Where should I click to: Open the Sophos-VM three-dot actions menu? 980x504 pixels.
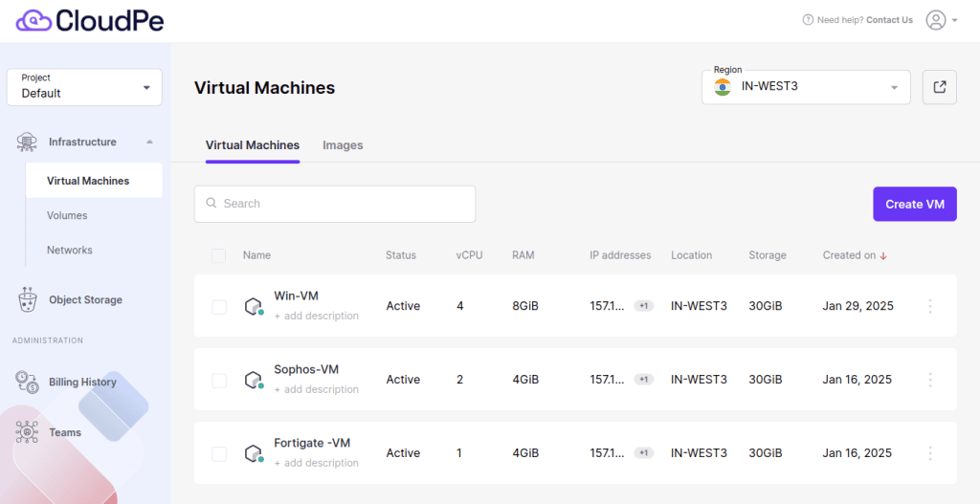coord(930,380)
